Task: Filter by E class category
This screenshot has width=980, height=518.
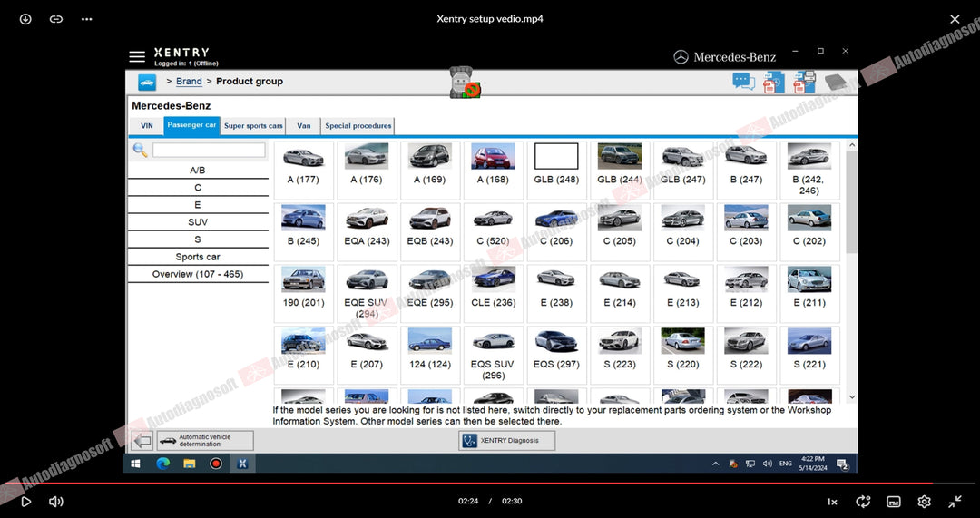Action: point(198,205)
